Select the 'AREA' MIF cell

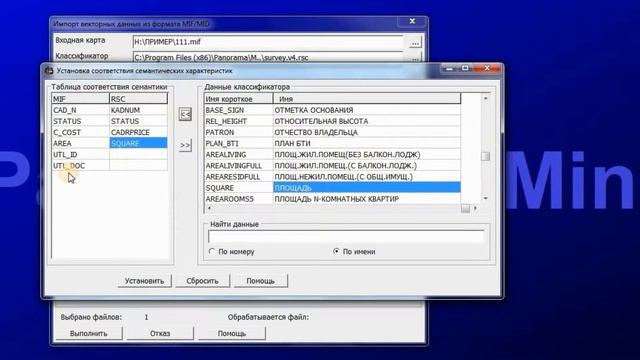[x=81, y=143]
